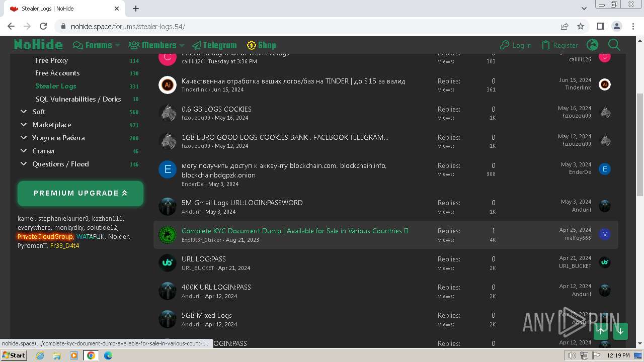
Task: Open thread 5GB Mixed Logs
Action: point(207,315)
